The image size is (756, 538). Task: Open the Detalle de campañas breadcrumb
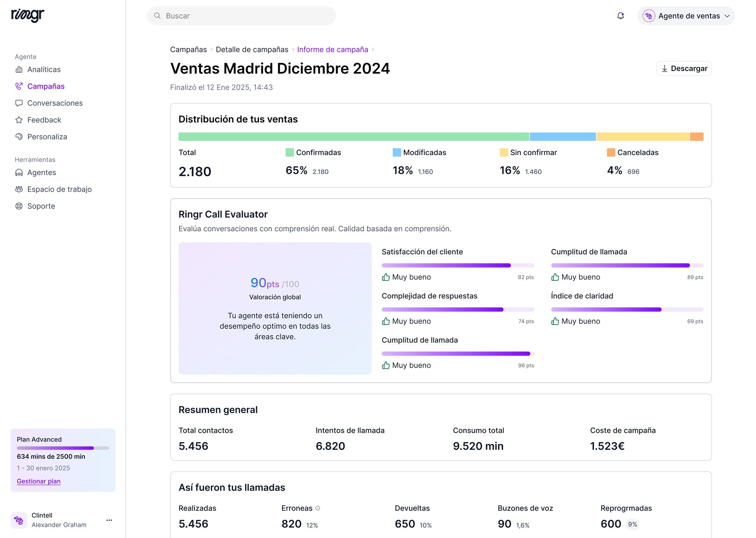(x=252, y=50)
